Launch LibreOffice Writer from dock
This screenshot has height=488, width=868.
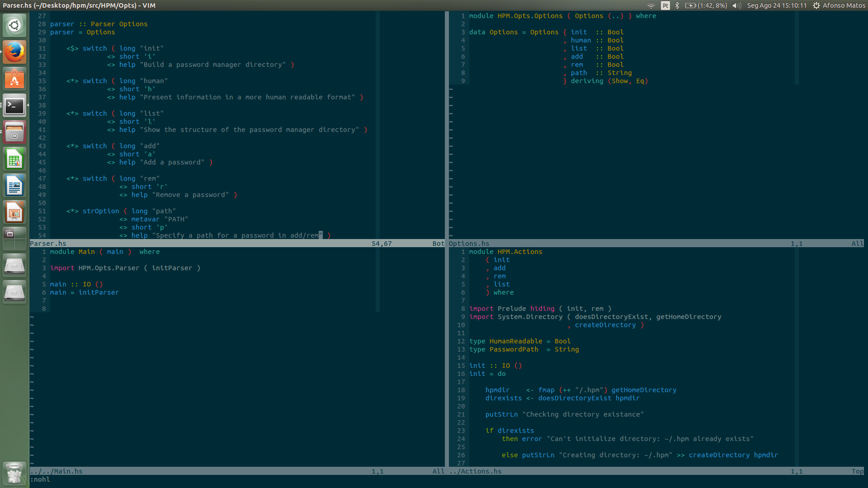point(14,186)
